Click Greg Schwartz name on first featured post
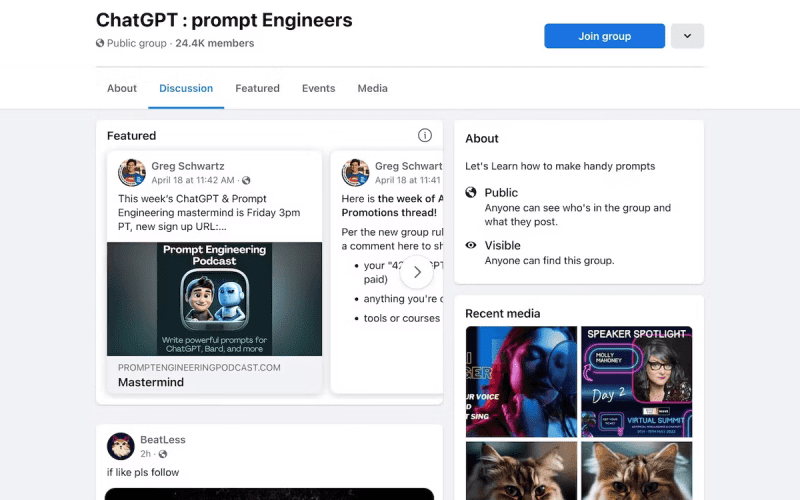The height and width of the screenshot is (500, 800). click(188, 166)
